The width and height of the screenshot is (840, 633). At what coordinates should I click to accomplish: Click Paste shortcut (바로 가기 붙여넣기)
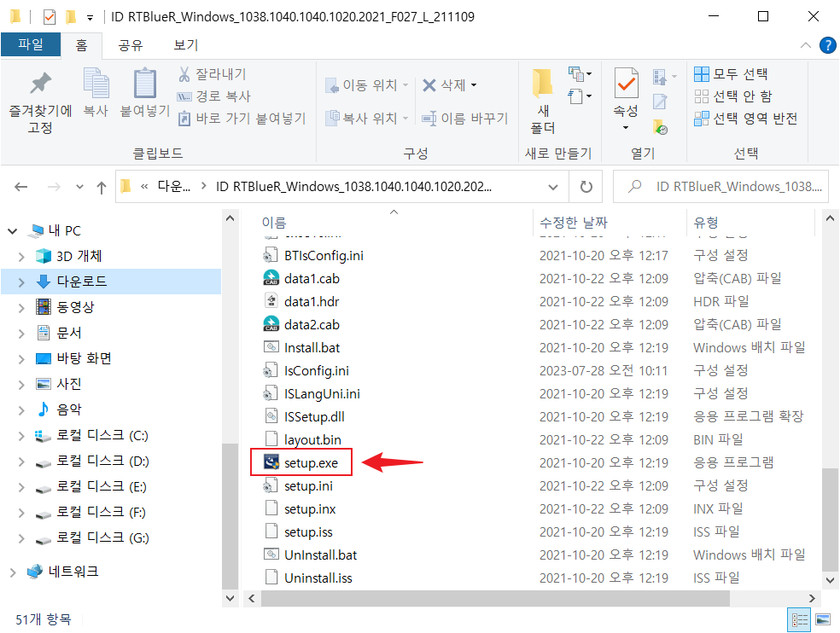tap(242, 119)
